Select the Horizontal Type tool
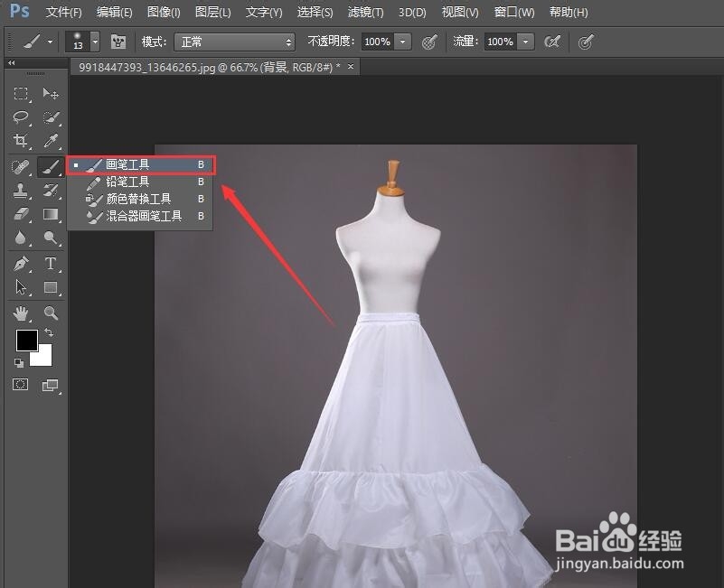724x588 pixels. (51, 264)
